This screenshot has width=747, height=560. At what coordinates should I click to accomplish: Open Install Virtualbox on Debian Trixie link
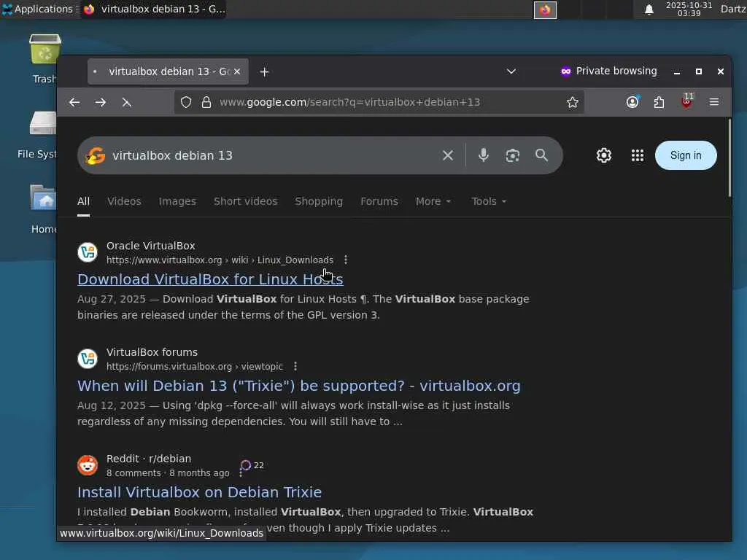pos(199,492)
